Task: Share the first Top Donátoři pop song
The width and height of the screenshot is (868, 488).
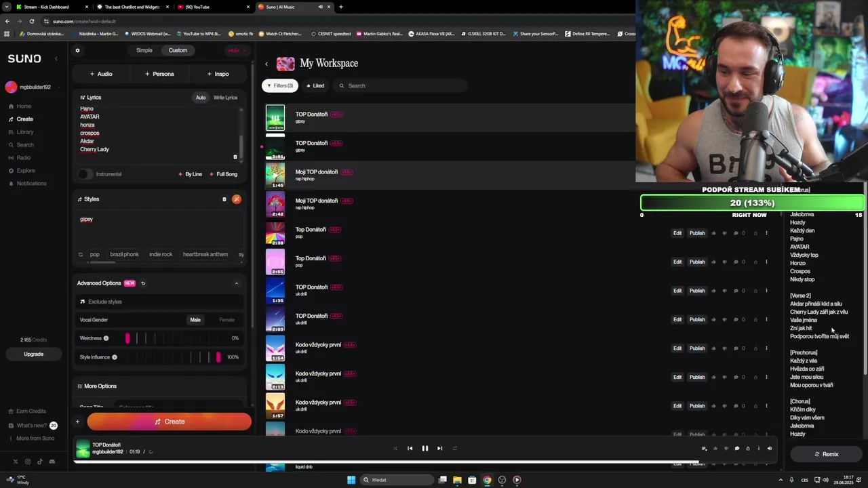Action: tap(755, 233)
